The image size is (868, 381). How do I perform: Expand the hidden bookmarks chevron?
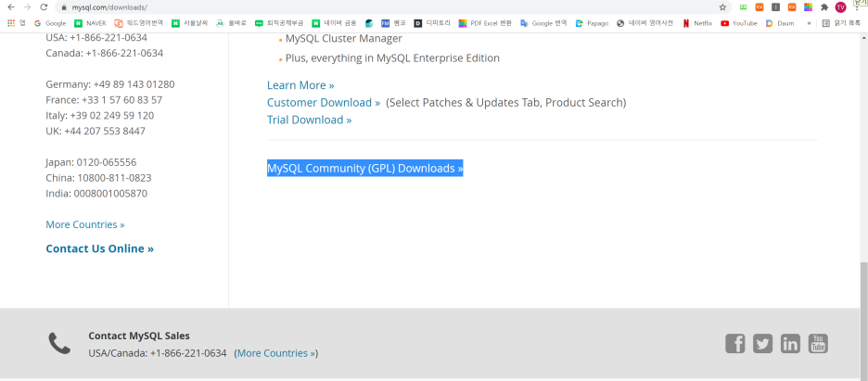click(809, 23)
